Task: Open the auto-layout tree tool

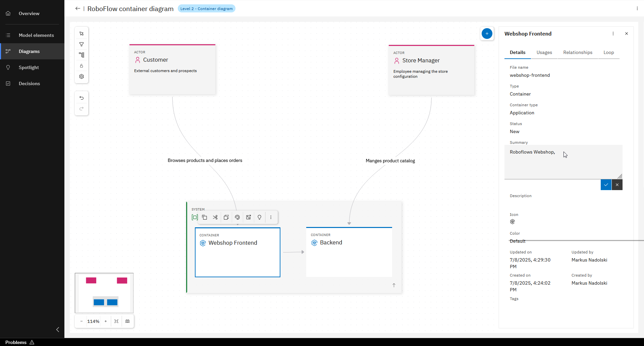Action: pos(82,55)
